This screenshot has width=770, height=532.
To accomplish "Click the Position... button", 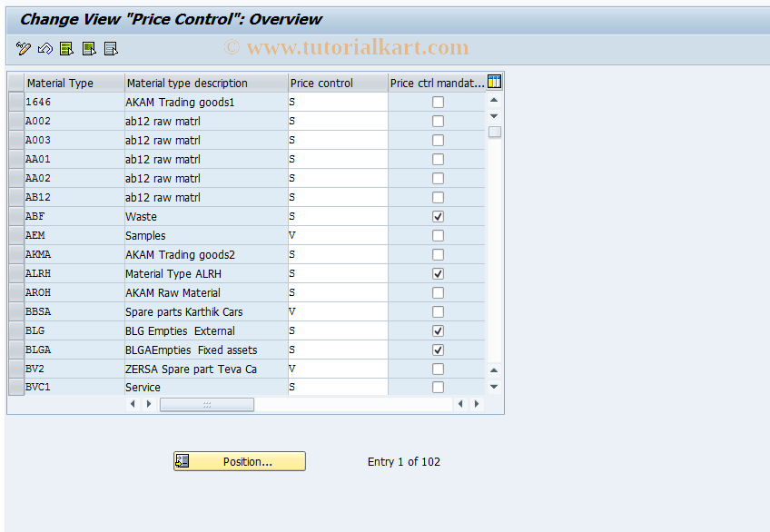I will point(239,461).
